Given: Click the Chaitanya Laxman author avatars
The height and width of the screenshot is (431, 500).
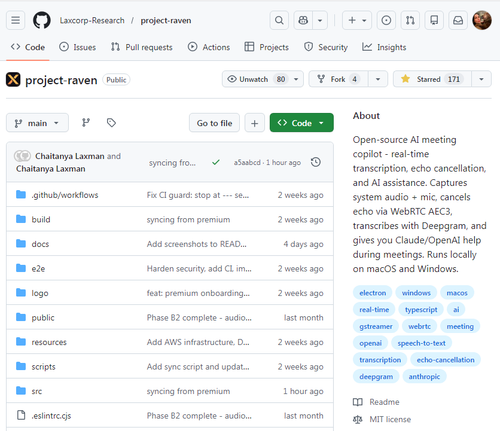Looking at the screenshot, I should [22, 156].
